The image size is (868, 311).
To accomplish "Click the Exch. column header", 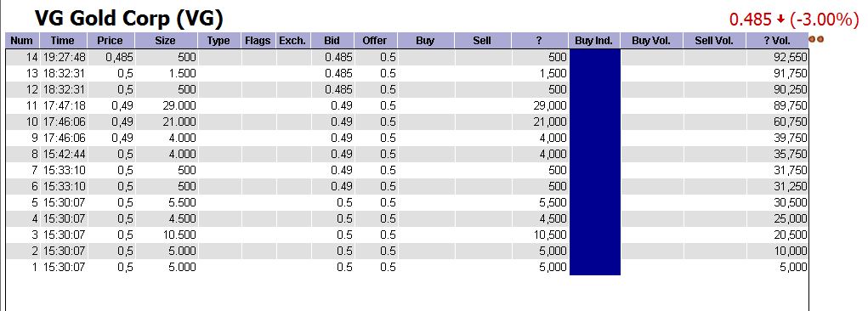I will [293, 41].
